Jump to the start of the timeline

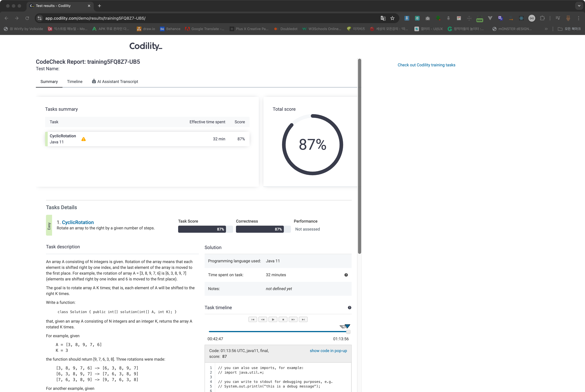coord(252,319)
